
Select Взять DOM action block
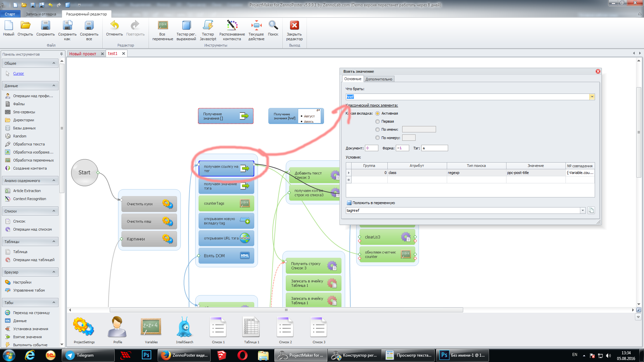[x=226, y=256]
